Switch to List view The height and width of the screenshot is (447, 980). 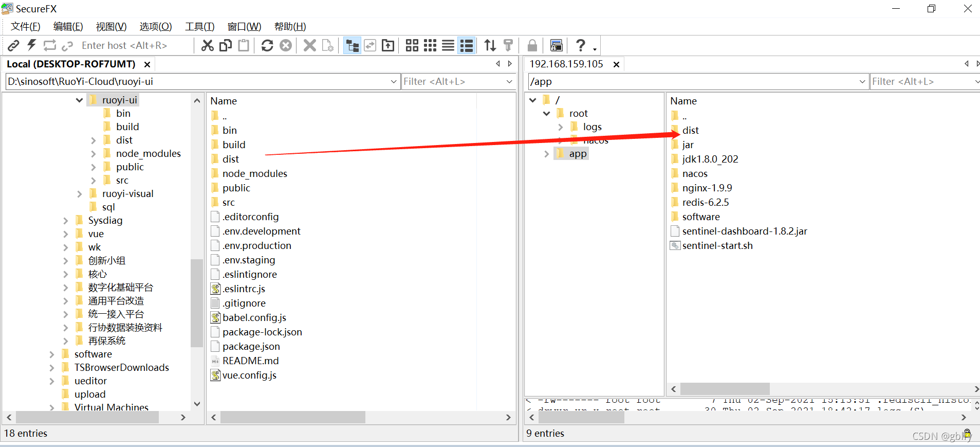point(448,45)
